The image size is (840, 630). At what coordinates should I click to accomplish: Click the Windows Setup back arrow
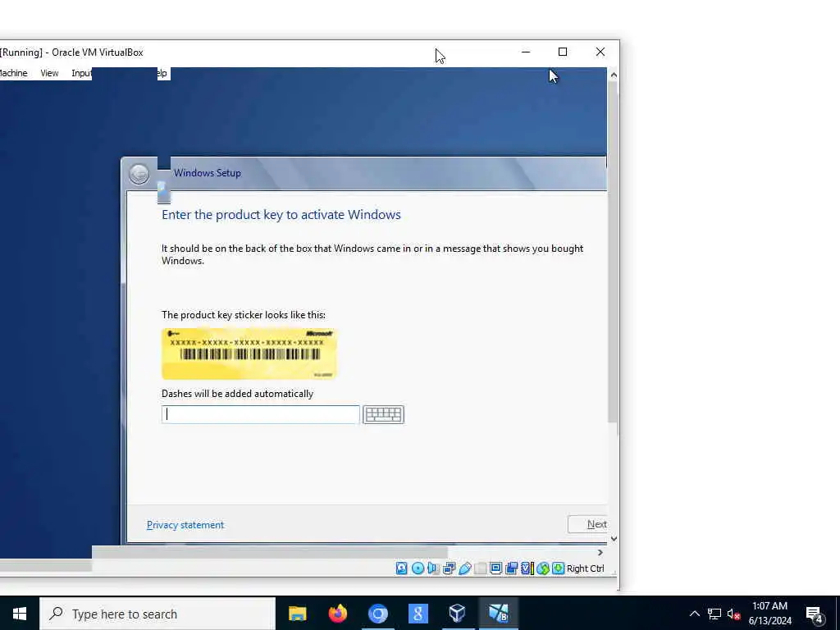[139, 174]
